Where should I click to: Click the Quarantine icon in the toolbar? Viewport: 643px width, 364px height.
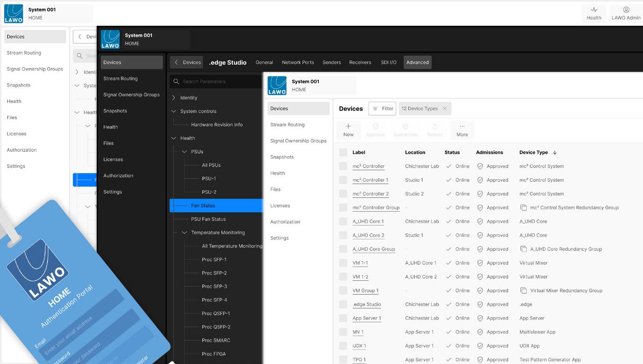pyautogui.click(x=405, y=126)
